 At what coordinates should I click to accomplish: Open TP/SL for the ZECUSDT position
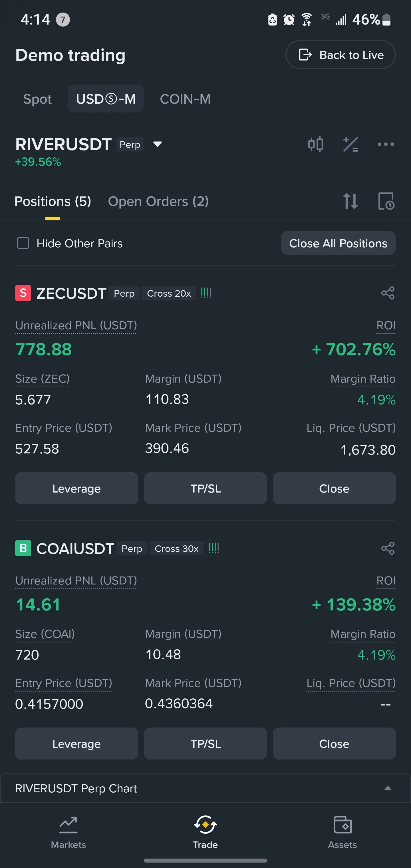205,488
